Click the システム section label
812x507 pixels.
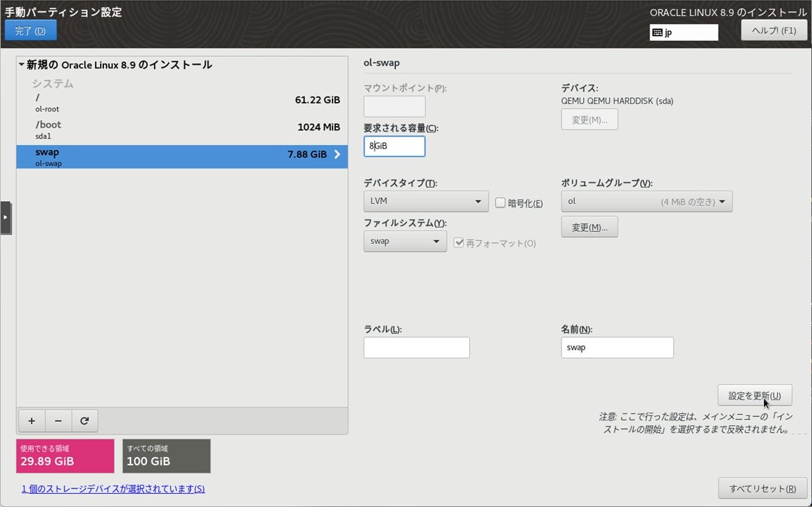(x=53, y=83)
